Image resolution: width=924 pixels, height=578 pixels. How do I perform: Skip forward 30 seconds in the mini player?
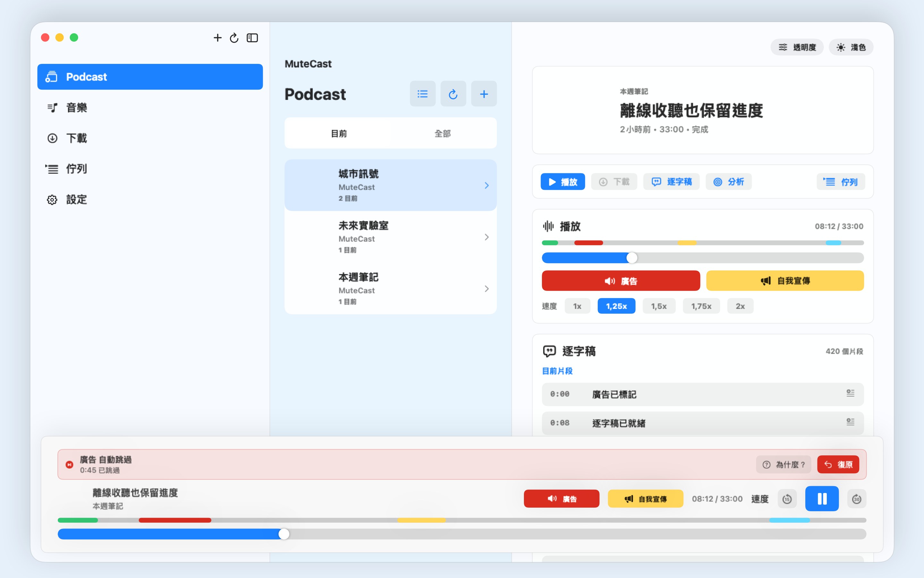(x=856, y=498)
